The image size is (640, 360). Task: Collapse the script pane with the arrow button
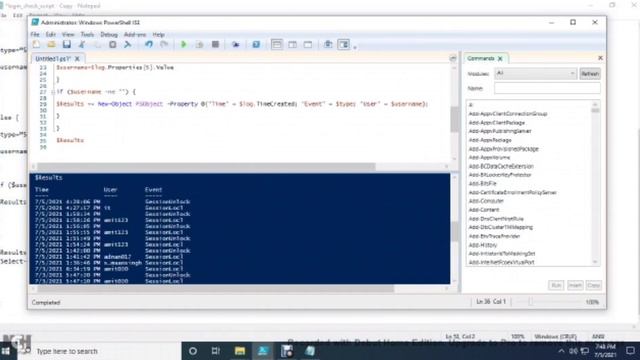453,59
